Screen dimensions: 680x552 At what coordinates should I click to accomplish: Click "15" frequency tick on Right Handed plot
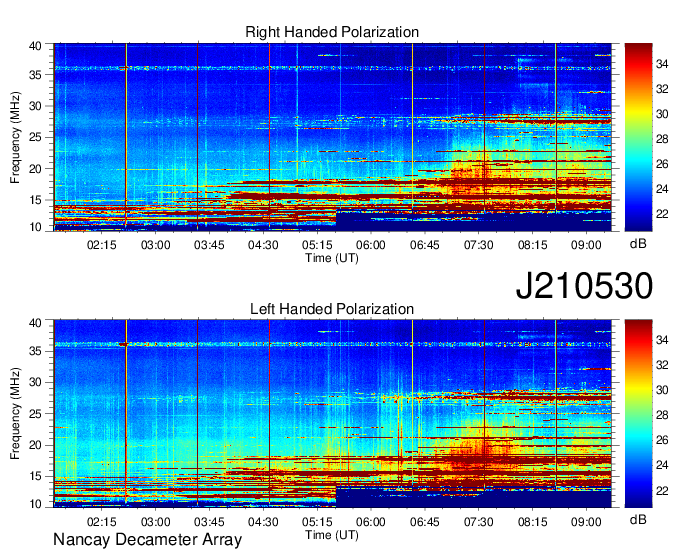tap(35, 200)
